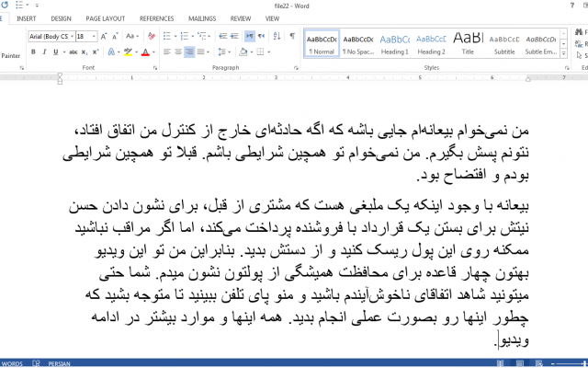Open the MAILINGS tab
This screenshot has width=588, height=368.
(x=202, y=18)
